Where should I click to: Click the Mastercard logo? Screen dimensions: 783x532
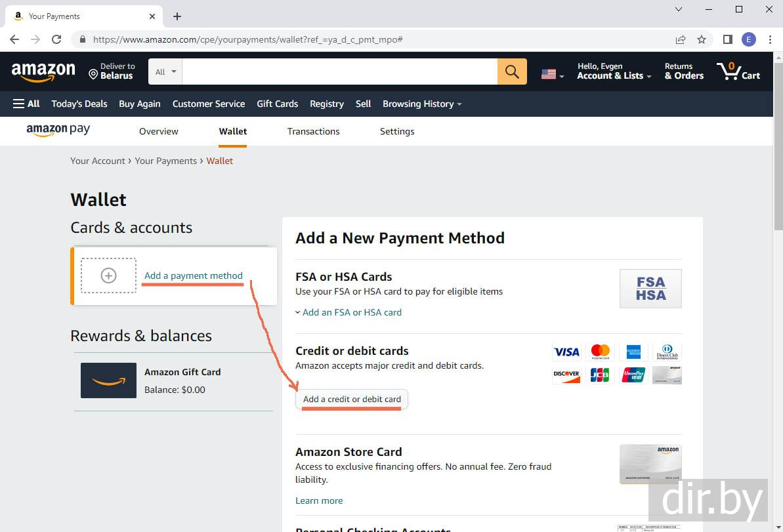(601, 352)
